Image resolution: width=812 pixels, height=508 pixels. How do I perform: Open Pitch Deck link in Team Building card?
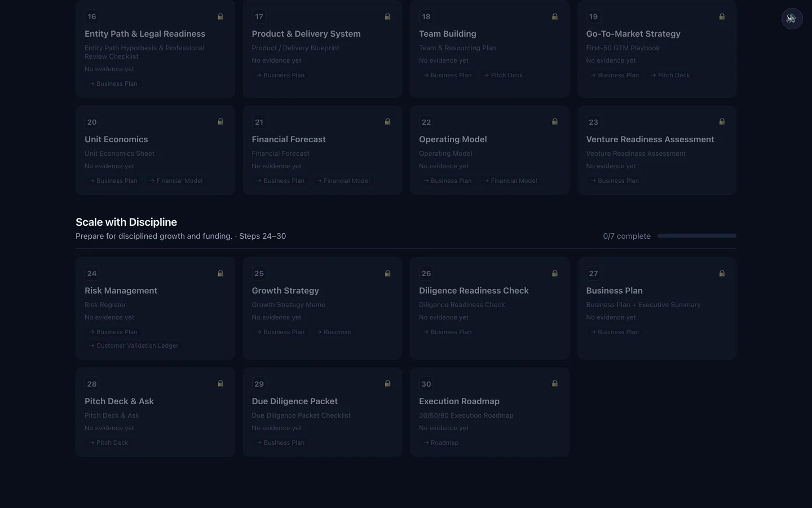tap(503, 75)
